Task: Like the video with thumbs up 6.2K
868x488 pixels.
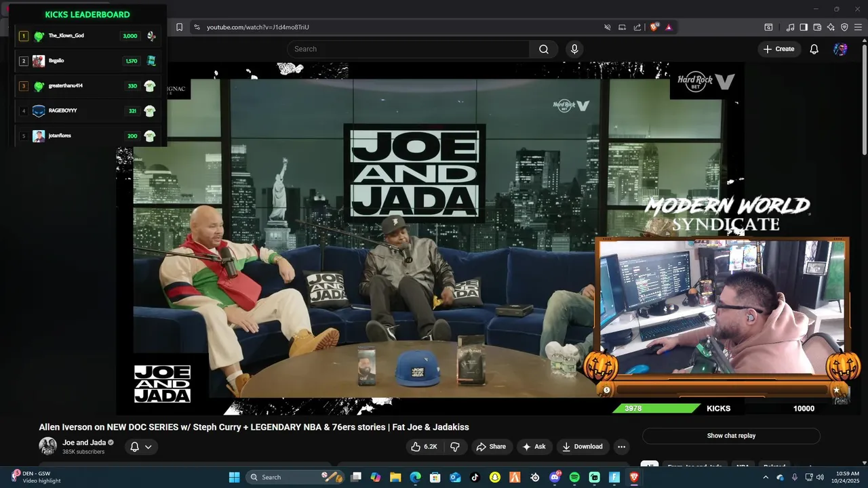Action: [425, 447]
